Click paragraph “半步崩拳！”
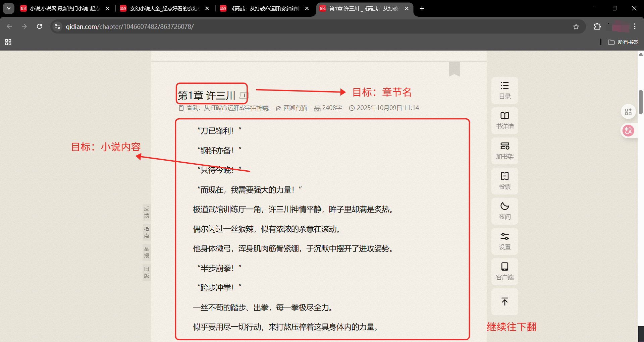 [219, 268]
